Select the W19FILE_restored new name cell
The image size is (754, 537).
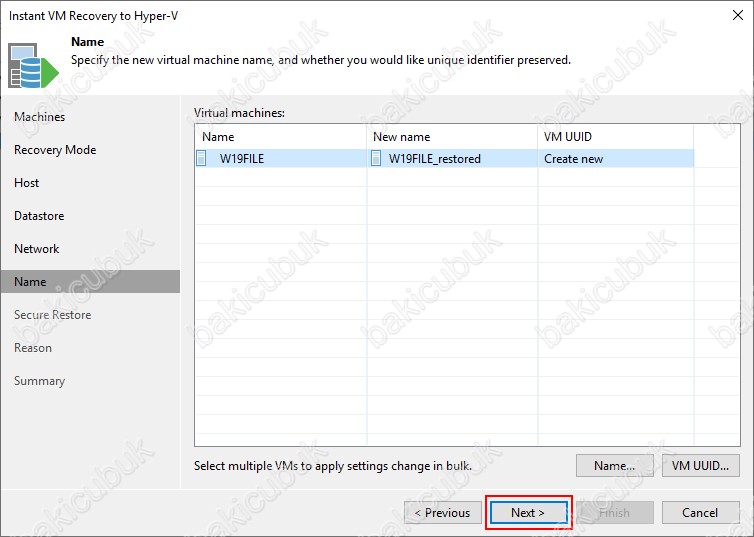click(452, 158)
